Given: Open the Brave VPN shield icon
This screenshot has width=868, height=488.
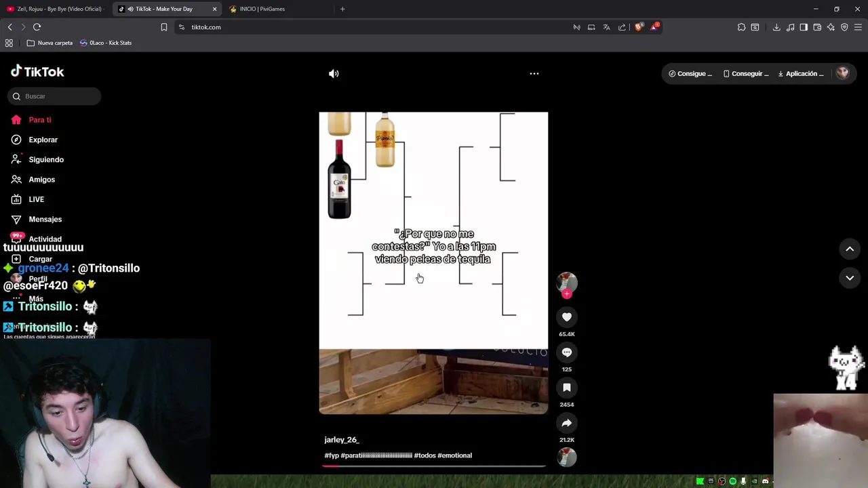Looking at the screenshot, I should point(844,27).
